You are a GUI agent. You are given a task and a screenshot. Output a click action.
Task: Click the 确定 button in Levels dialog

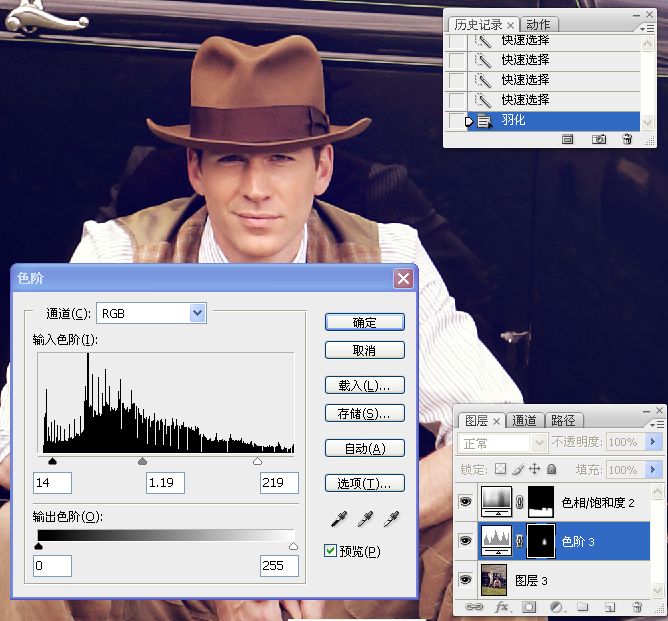365,322
